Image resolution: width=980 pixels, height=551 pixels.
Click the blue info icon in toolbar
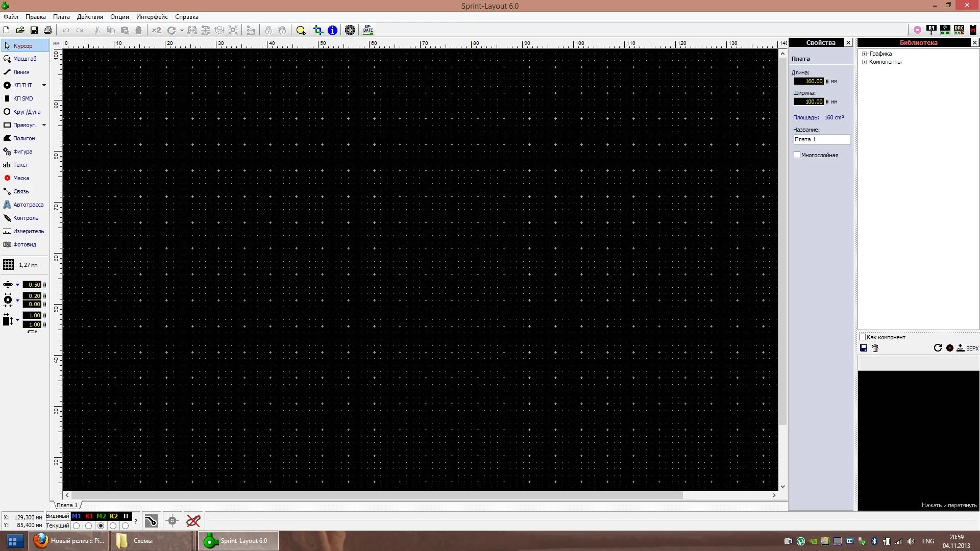(332, 31)
